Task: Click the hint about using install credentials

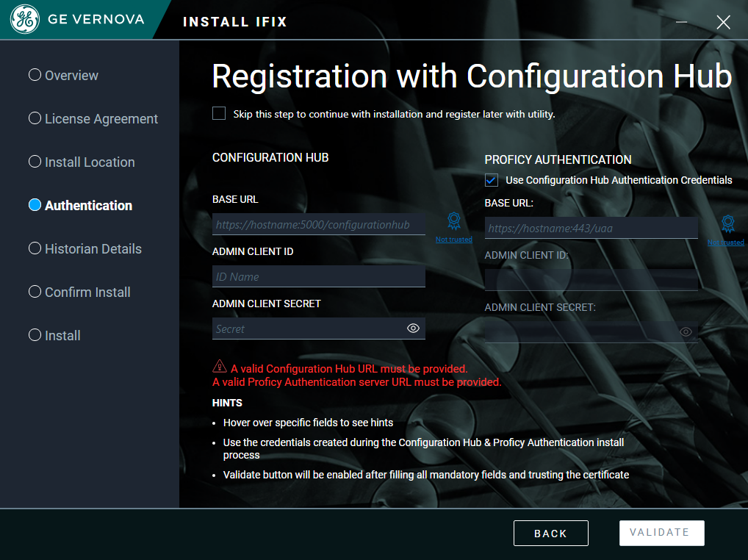Action: pyautogui.click(x=424, y=449)
